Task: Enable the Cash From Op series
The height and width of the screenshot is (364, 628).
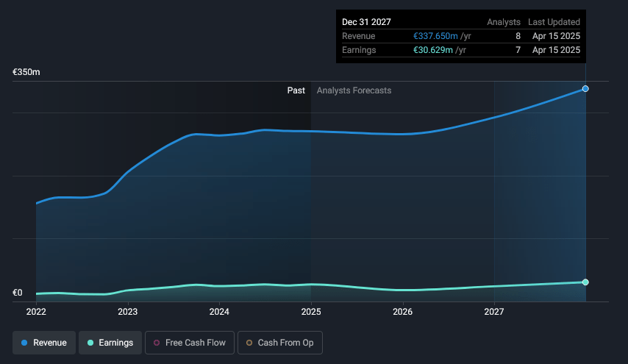Action: click(280, 343)
